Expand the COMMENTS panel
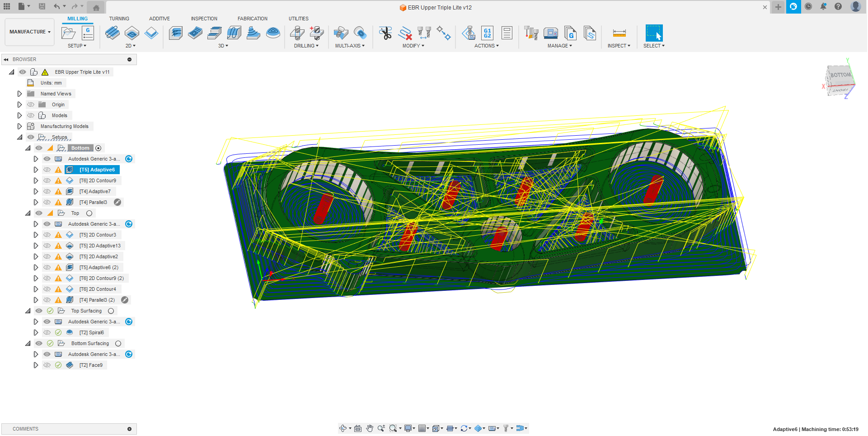This screenshot has height=436, width=868. [129, 429]
